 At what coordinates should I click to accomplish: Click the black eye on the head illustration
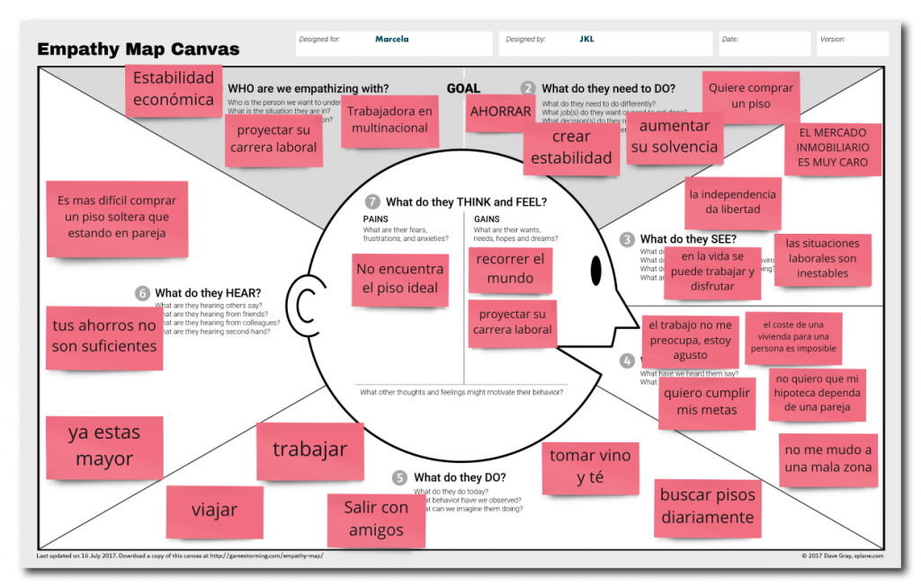tap(595, 268)
